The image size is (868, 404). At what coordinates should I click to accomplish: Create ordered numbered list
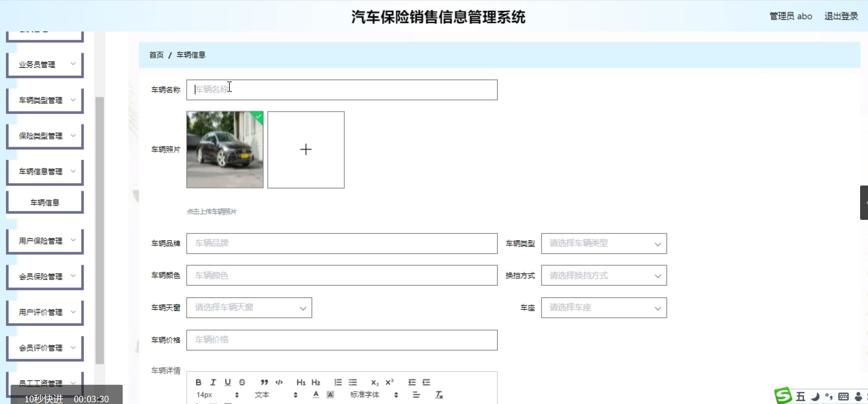tap(338, 382)
